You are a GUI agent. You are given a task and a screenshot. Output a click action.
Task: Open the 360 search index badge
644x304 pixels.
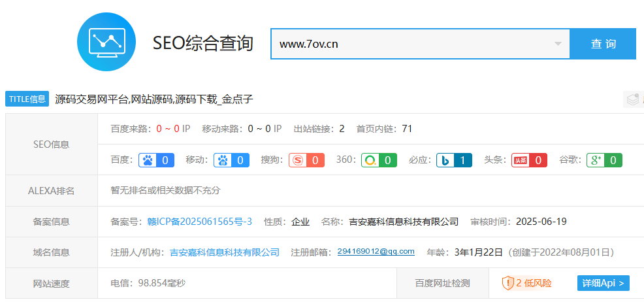pos(379,160)
